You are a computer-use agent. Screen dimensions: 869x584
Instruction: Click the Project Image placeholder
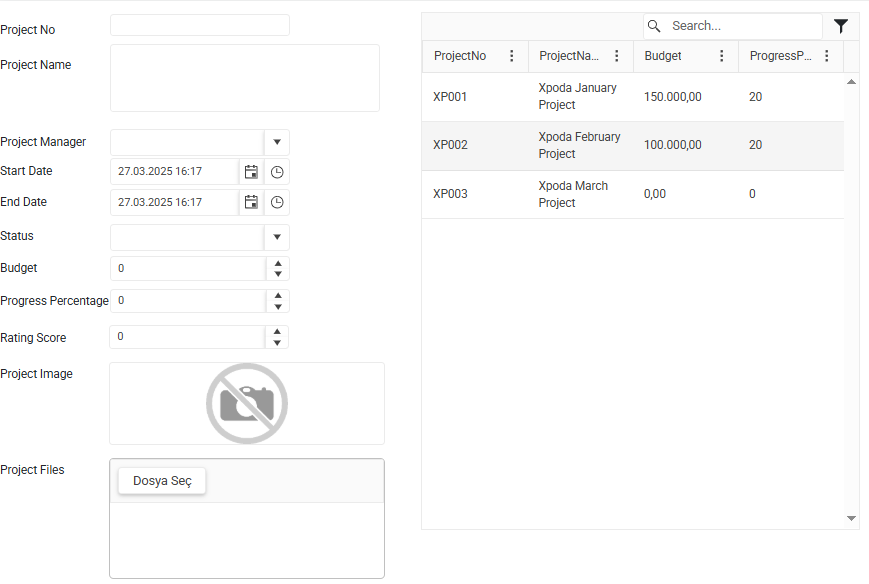tap(247, 403)
